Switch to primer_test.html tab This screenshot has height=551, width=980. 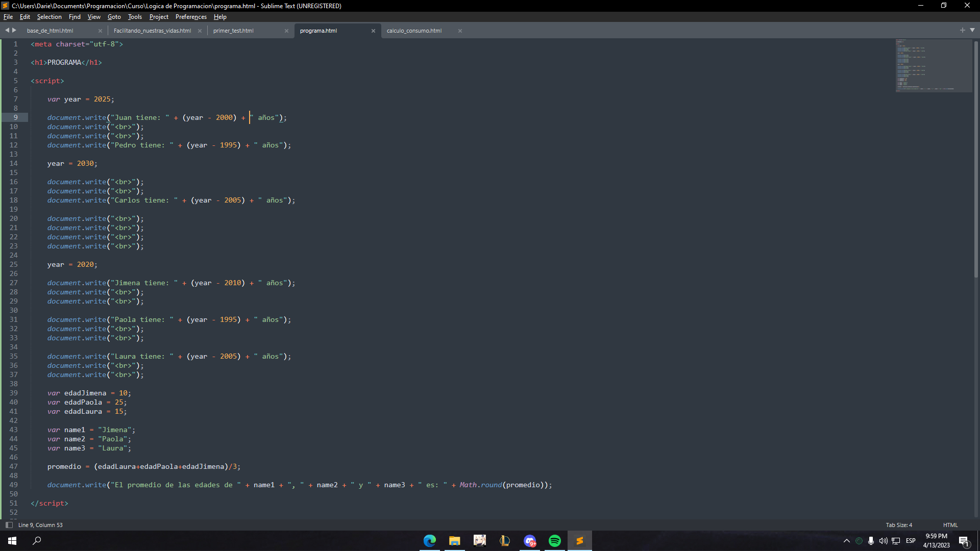pyautogui.click(x=233, y=31)
